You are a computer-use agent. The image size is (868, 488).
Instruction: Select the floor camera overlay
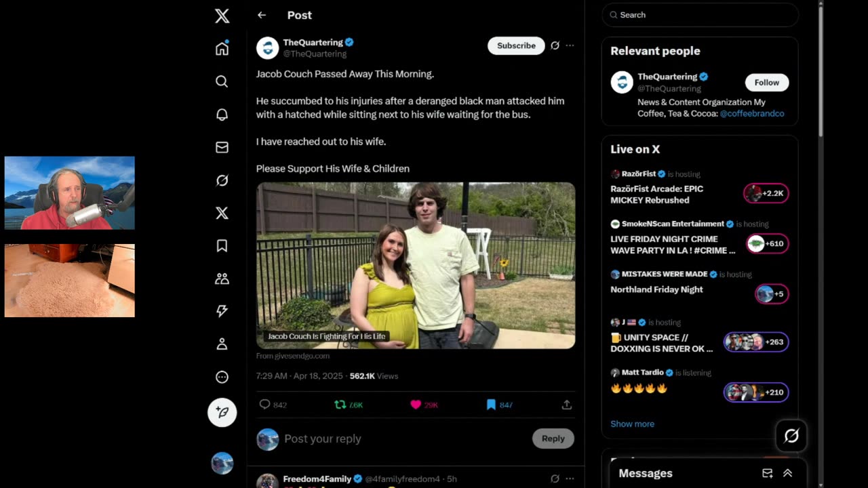(x=70, y=281)
